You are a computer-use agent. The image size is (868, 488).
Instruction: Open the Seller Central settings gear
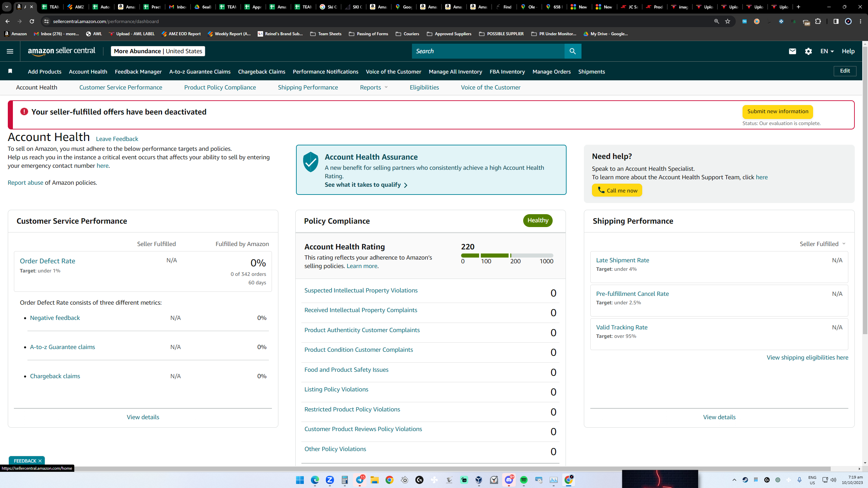click(808, 51)
